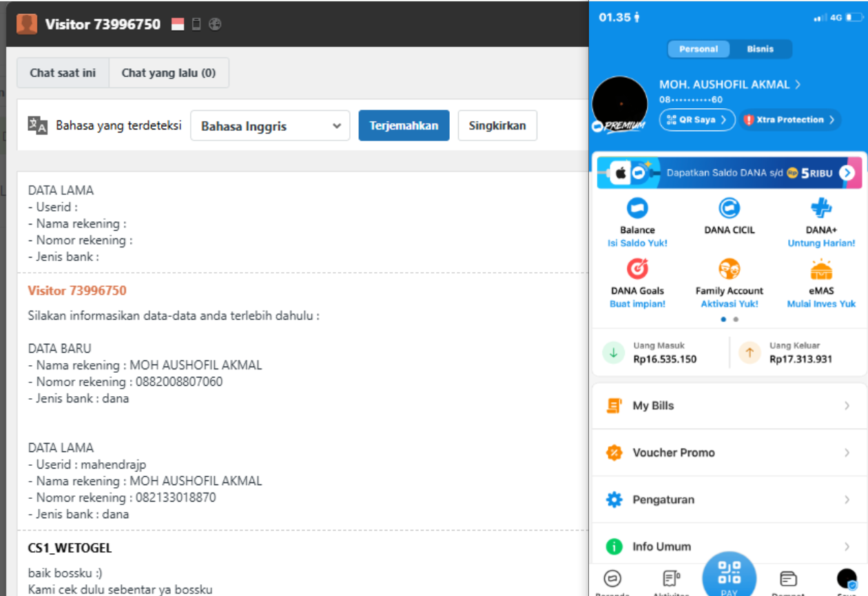This screenshot has height=596, width=868.
Task: Tap the DANA profile picture
Action: tap(620, 104)
